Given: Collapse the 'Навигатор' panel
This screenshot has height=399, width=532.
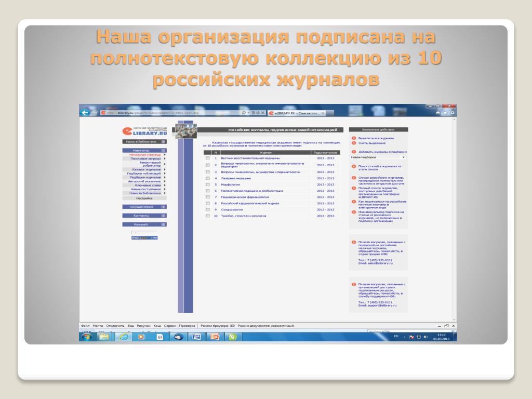Looking at the screenshot, I should [163, 150].
